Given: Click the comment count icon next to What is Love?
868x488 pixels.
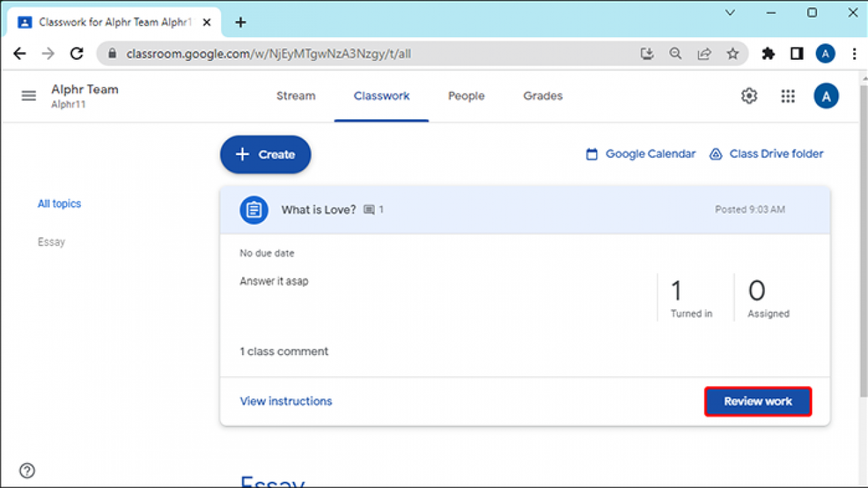Looking at the screenshot, I should (x=367, y=209).
